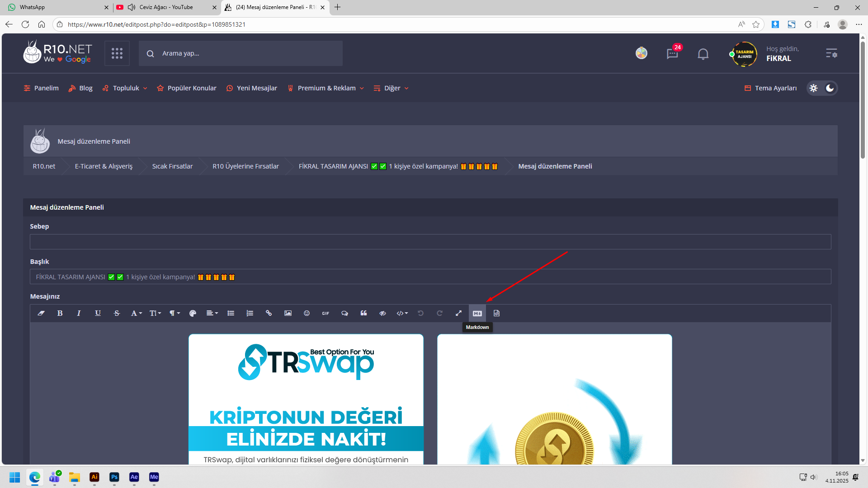Open the text alignment dropdown

212,313
